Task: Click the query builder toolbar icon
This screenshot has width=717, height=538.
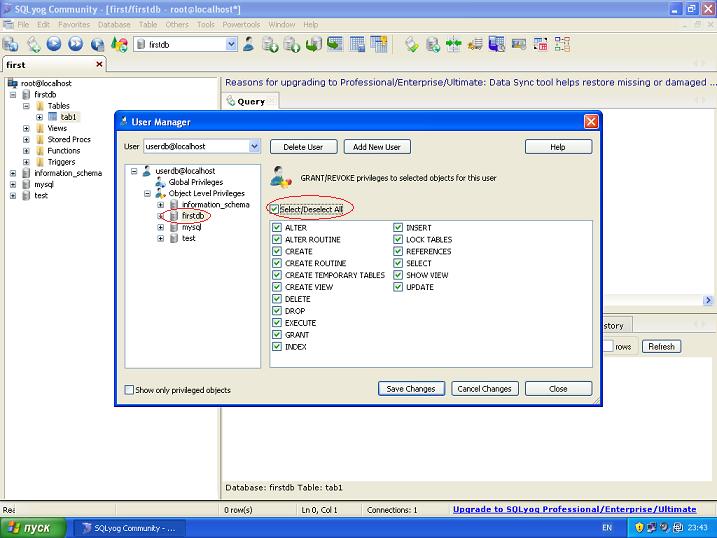Action: tap(540, 44)
